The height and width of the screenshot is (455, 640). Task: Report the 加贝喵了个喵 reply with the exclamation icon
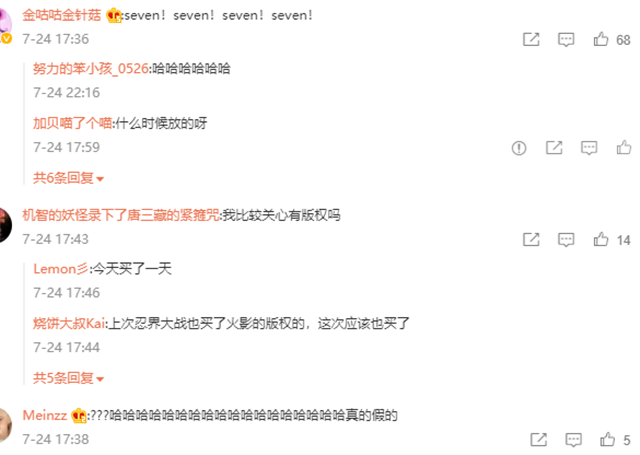tap(519, 148)
